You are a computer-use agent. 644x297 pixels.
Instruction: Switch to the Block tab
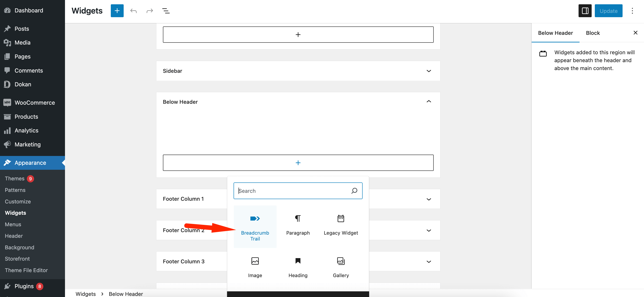click(x=593, y=33)
